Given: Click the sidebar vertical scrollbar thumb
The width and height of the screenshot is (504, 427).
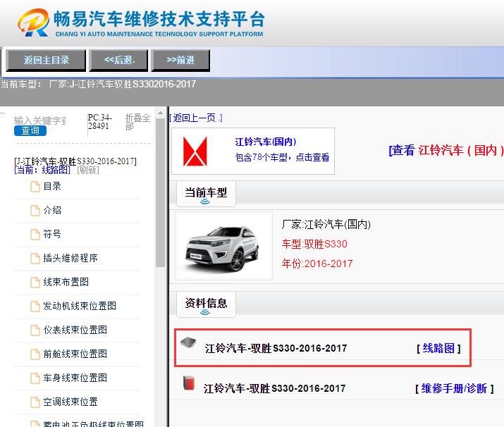Looking at the screenshot, I should [160, 193].
